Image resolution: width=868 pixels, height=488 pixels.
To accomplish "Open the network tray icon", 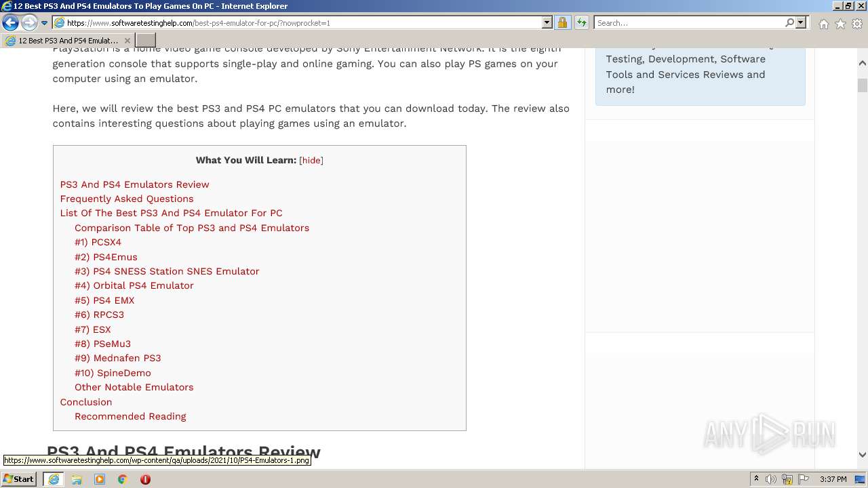I will 787,479.
